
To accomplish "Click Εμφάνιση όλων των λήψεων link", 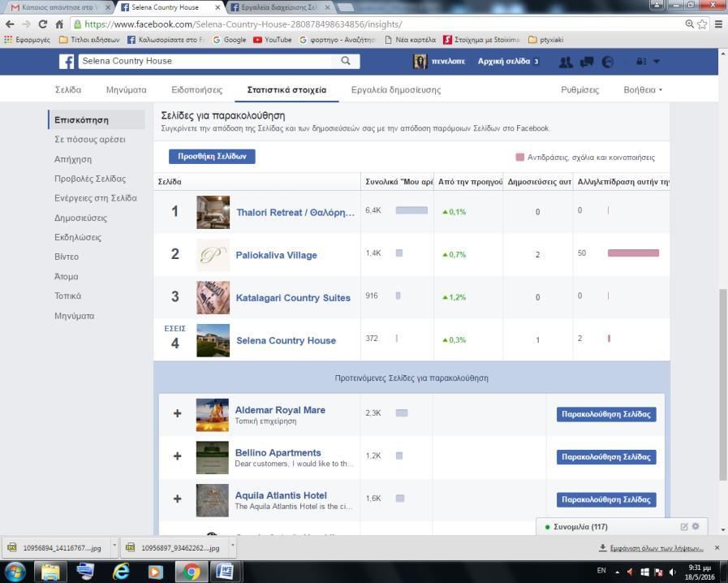I will 657,548.
